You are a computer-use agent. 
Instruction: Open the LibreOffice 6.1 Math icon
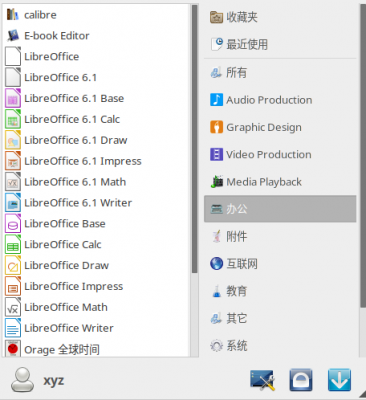coord(13,182)
